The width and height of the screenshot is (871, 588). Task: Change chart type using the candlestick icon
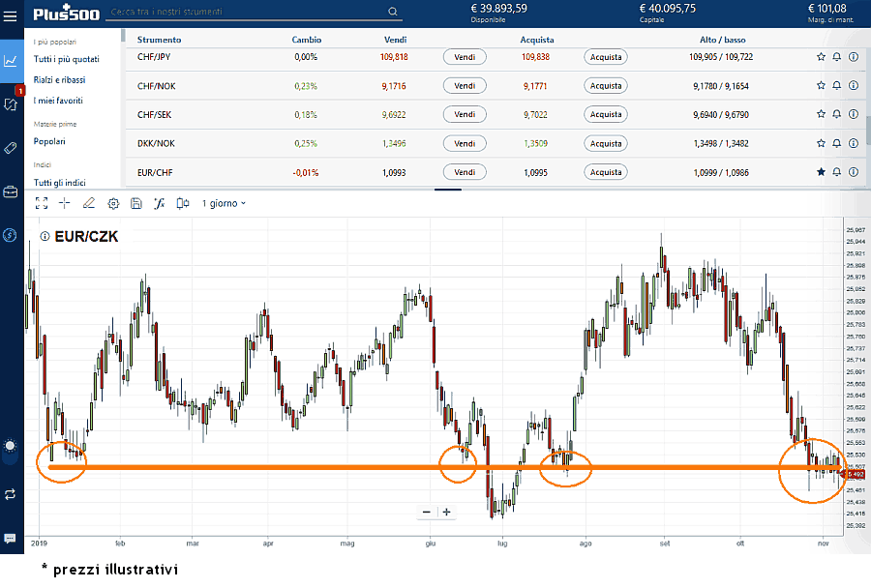point(182,204)
